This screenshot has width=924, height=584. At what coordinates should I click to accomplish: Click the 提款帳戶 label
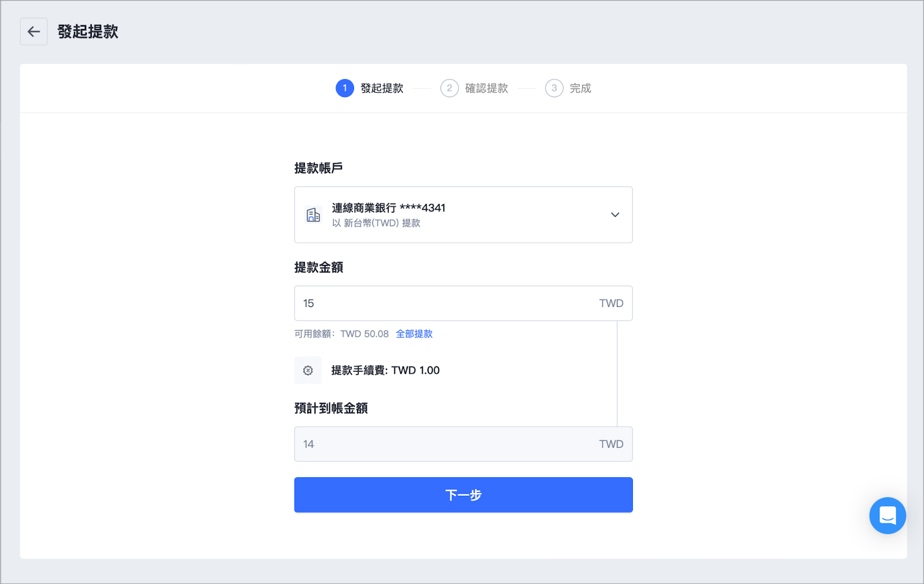[319, 168]
